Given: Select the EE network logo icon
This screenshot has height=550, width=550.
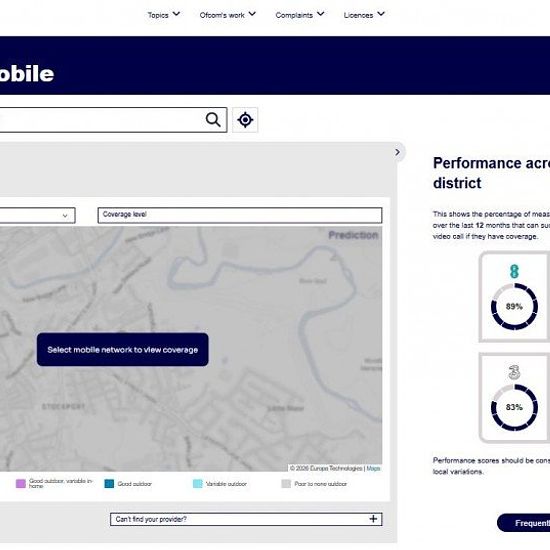Looking at the screenshot, I should click(x=514, y=272).
